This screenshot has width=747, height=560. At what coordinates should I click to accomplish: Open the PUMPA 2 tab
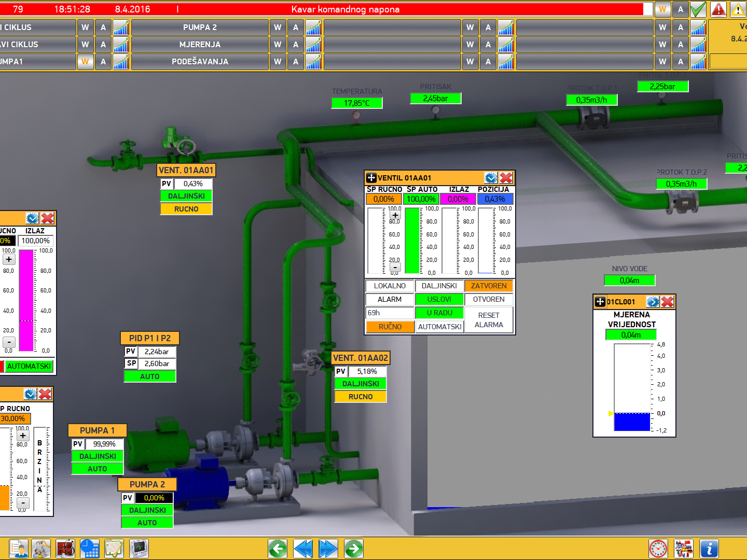pos(200,27)
